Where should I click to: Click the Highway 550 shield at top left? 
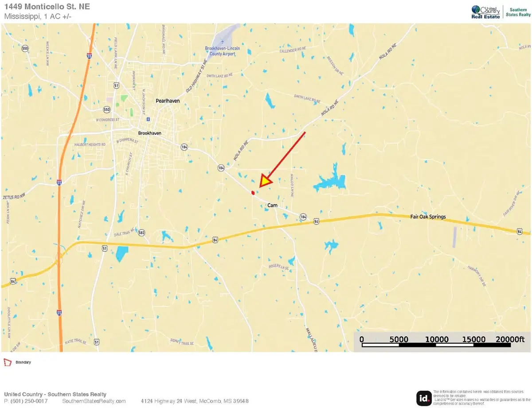coord(26,48)
